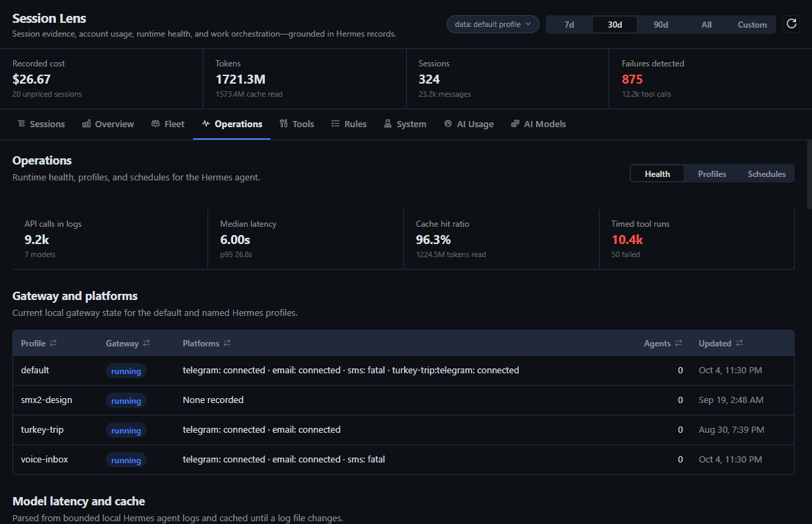Click the turkey-trip profile name
This screenshot has width=812, height=524.
[42, 429]
